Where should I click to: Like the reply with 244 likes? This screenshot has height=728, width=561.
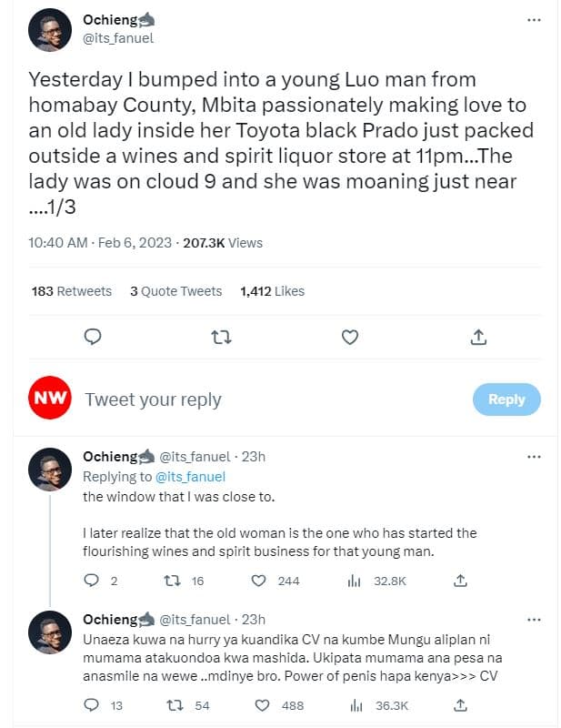tap(258, 580)
